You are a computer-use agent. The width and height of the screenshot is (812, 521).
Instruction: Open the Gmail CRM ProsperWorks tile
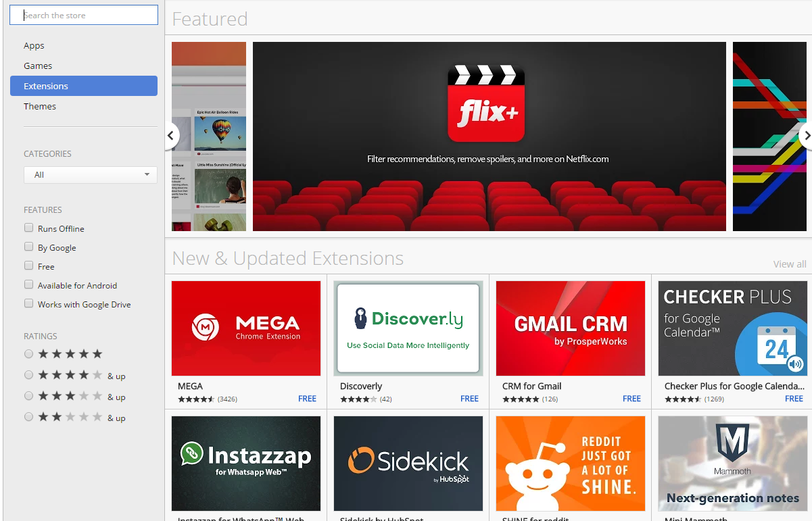pyautogui.click(x=571, y=328)
